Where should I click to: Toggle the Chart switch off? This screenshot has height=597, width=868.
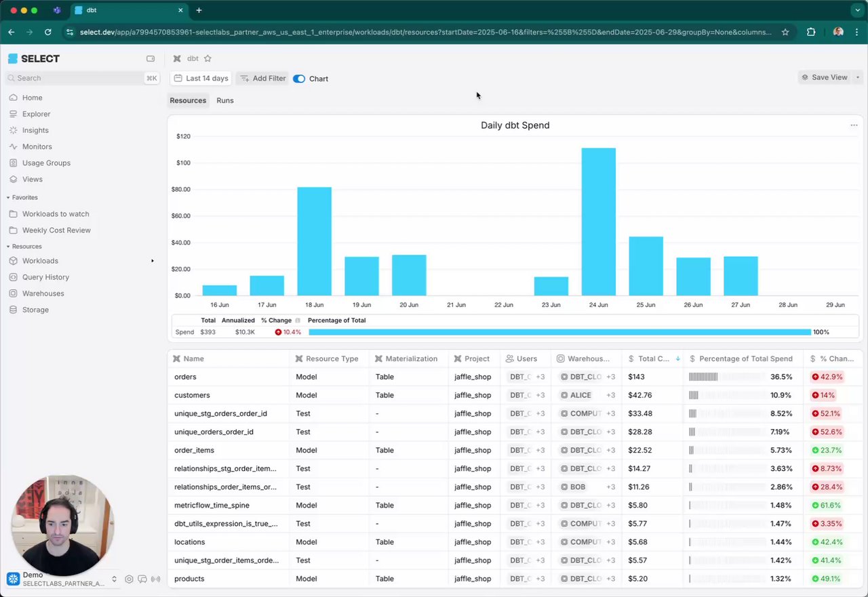(x=299, y=79)
